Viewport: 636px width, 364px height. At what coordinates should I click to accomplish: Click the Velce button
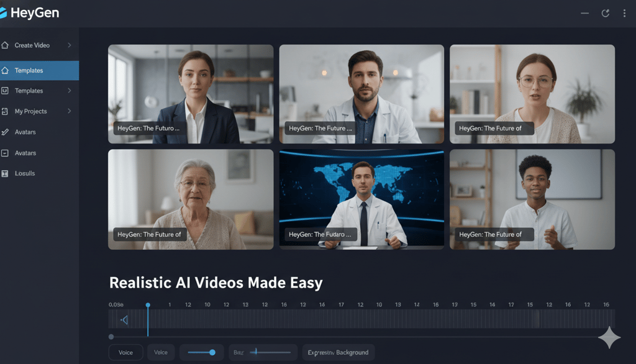[x=161, y=352]
